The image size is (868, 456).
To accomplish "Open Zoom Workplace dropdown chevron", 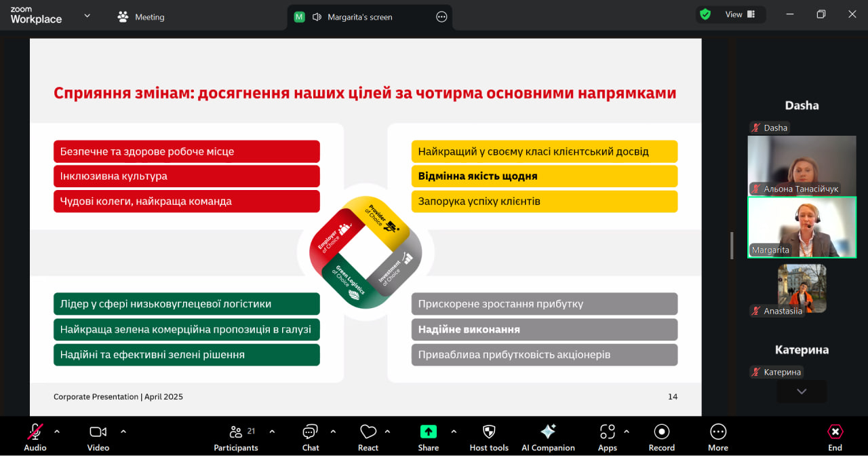I will click(87, 16).
